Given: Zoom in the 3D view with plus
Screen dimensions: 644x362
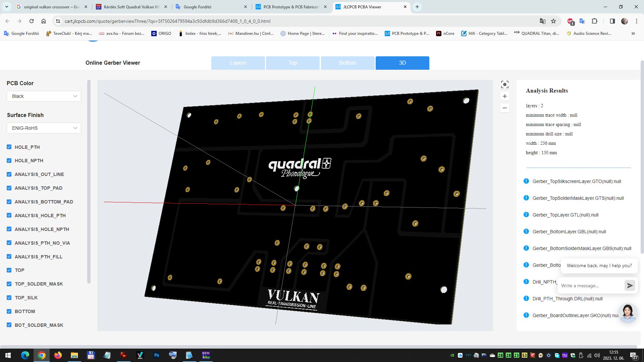Looking at the screenshot, I should (504, 96).
